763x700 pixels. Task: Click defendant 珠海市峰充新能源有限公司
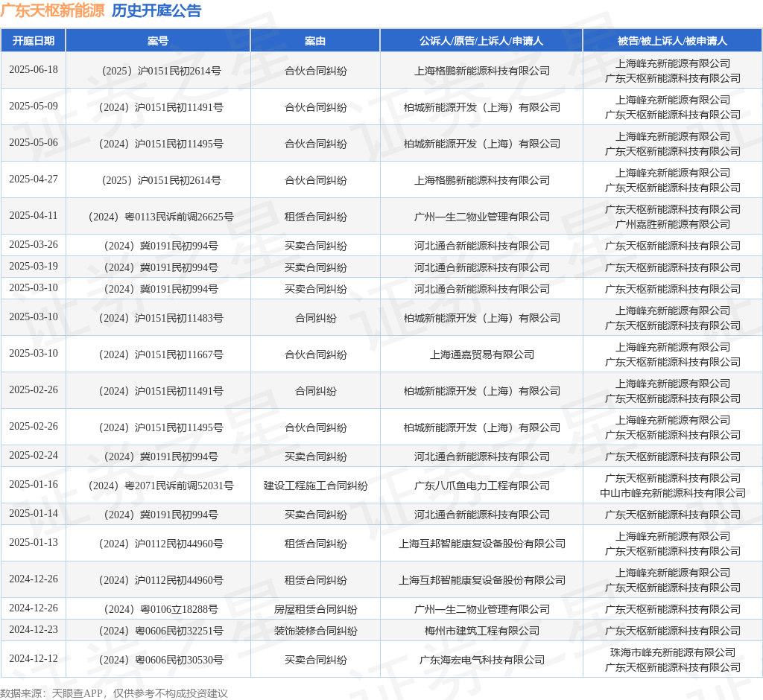point(673,652)
